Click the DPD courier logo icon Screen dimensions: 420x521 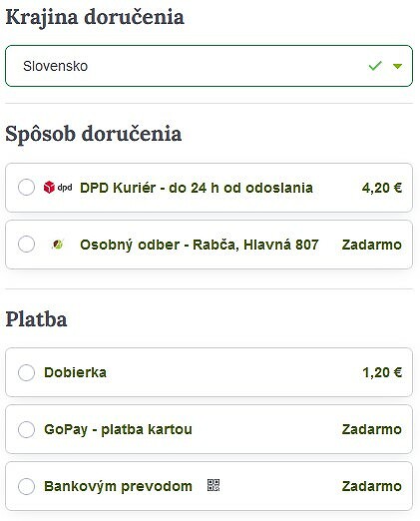click(x=58, y=188)
